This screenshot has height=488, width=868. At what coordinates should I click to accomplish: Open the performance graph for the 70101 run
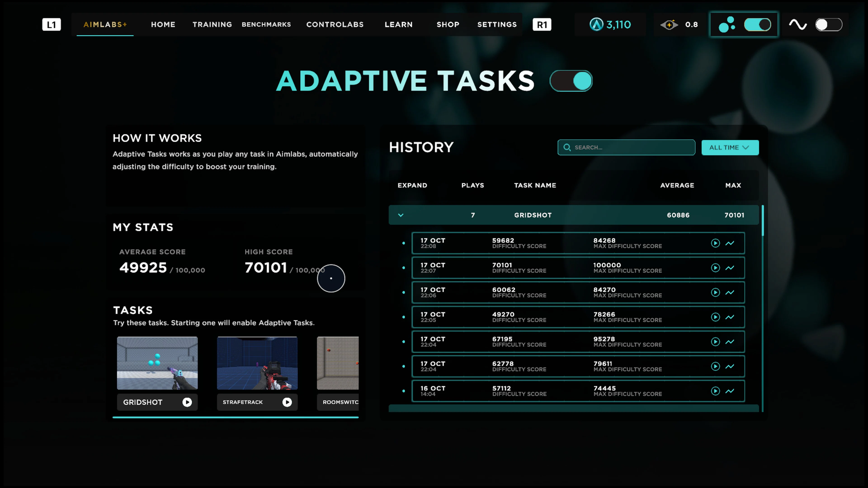coord(730,268)
